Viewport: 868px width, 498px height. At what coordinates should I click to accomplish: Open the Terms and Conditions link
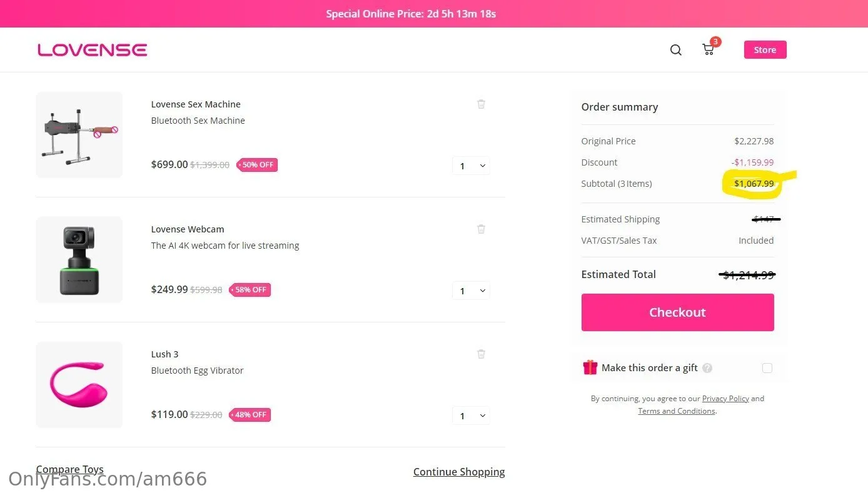[x=676, y=411]
